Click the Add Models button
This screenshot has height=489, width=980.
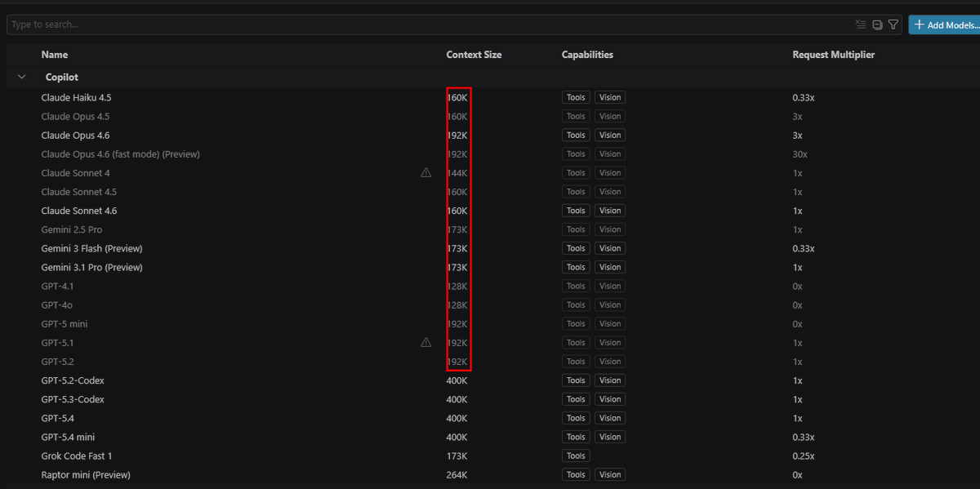tap(944, 24)
